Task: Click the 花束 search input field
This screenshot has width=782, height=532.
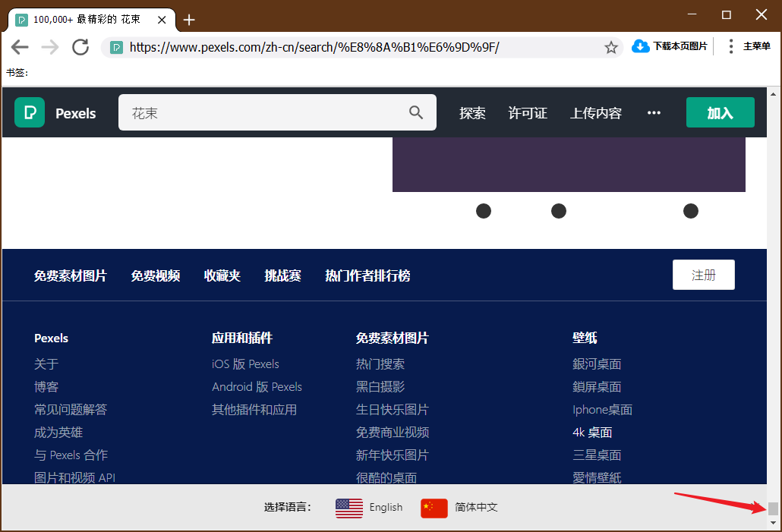Action: [266, 112]
